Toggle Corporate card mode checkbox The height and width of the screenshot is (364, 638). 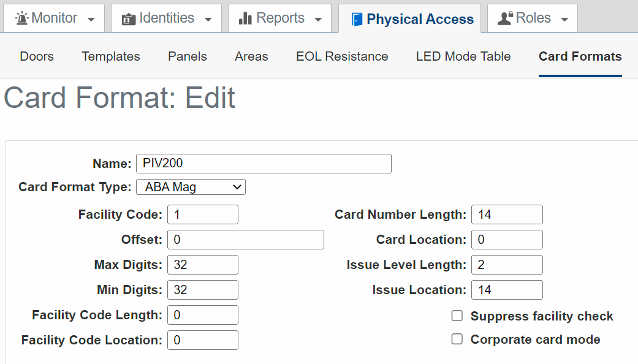tap(457, 339)
